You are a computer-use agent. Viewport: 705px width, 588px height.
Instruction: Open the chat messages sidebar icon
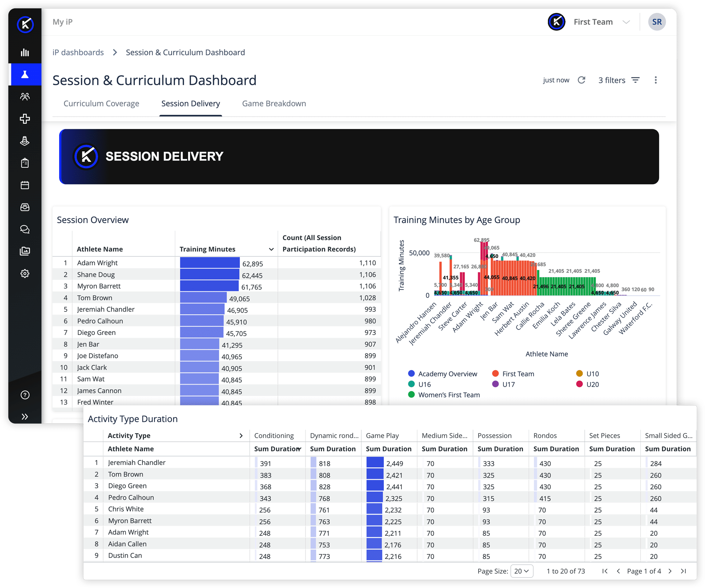pos(25,230)
